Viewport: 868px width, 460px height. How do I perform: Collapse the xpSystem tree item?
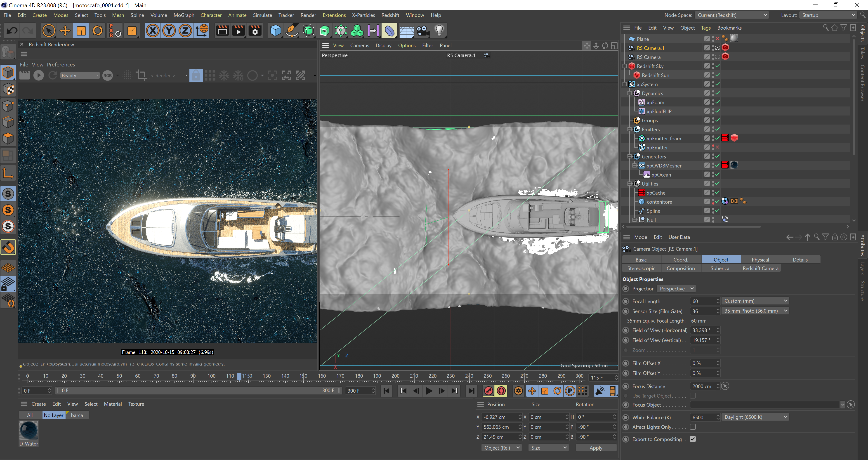(x=625, y=84)
